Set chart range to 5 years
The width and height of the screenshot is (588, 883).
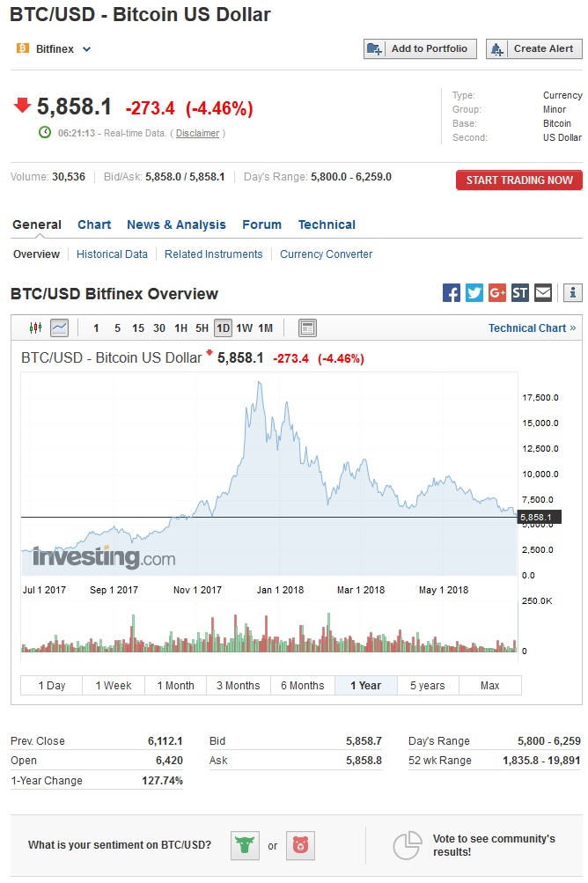[428, 685]
